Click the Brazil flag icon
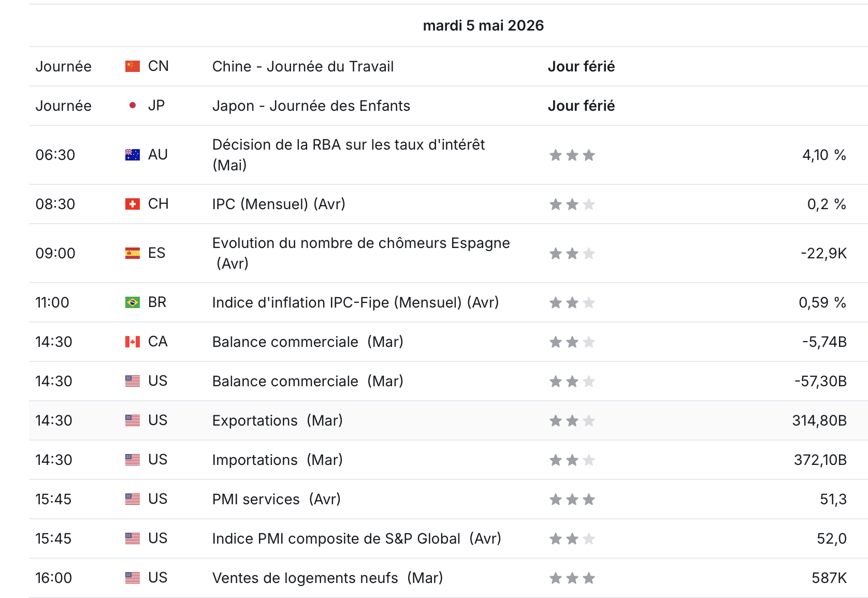This screenshot has height=598, width=868. coord(133,302)
